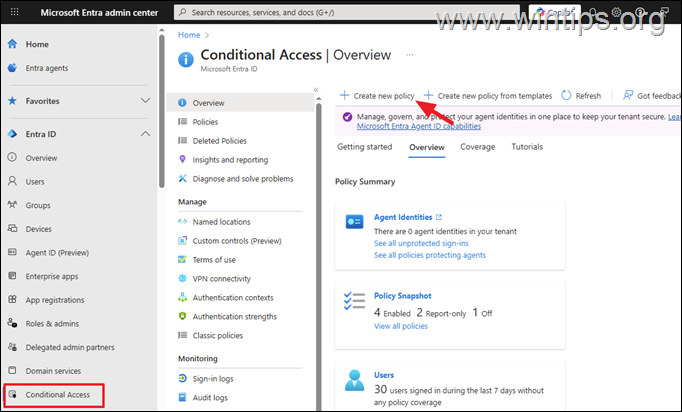Click the Entra agents icon
682x412 pixels.
12,68
